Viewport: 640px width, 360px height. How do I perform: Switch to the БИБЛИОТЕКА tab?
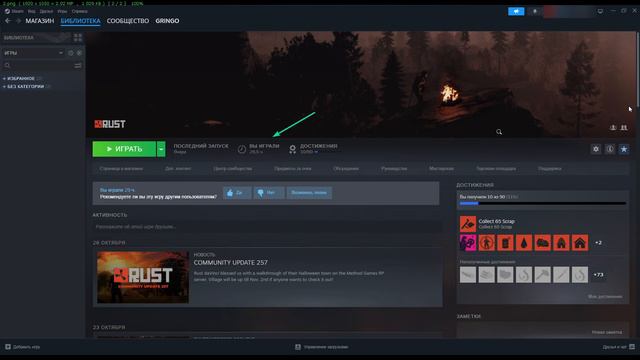[x=80, y=21]
